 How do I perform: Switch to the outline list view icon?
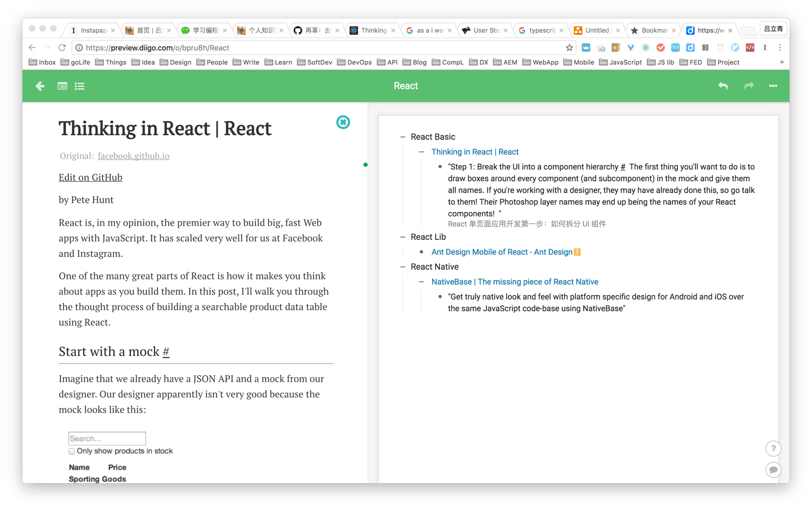click(x=79, y=86)
